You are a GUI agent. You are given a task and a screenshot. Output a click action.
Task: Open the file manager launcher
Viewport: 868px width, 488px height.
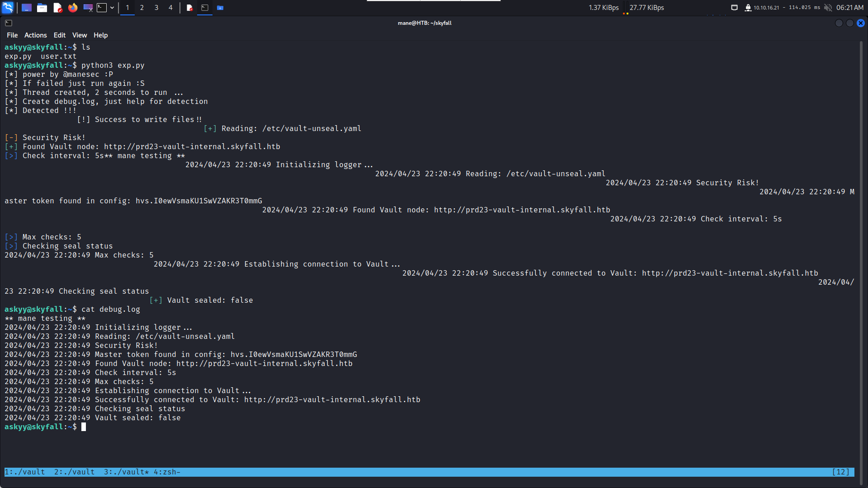tap(42, 8)
